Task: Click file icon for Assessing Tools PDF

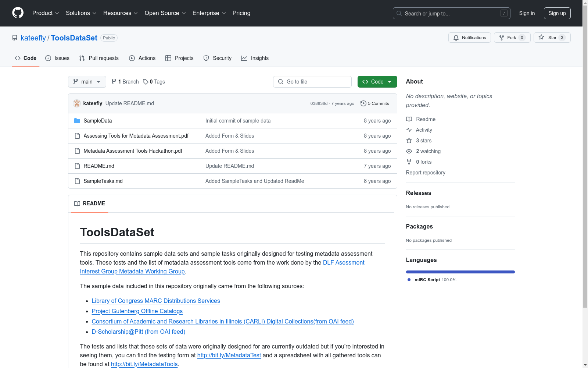Action: [x=77, y=136]
